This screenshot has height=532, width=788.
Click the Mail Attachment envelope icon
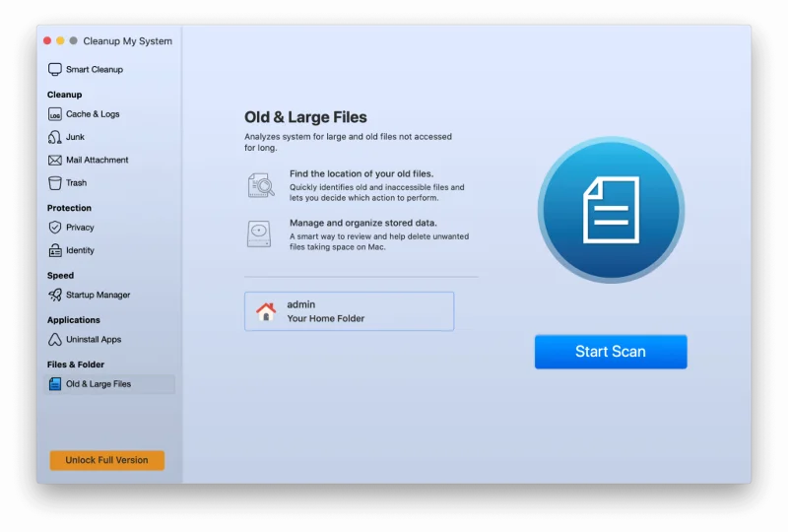(55, 161)
